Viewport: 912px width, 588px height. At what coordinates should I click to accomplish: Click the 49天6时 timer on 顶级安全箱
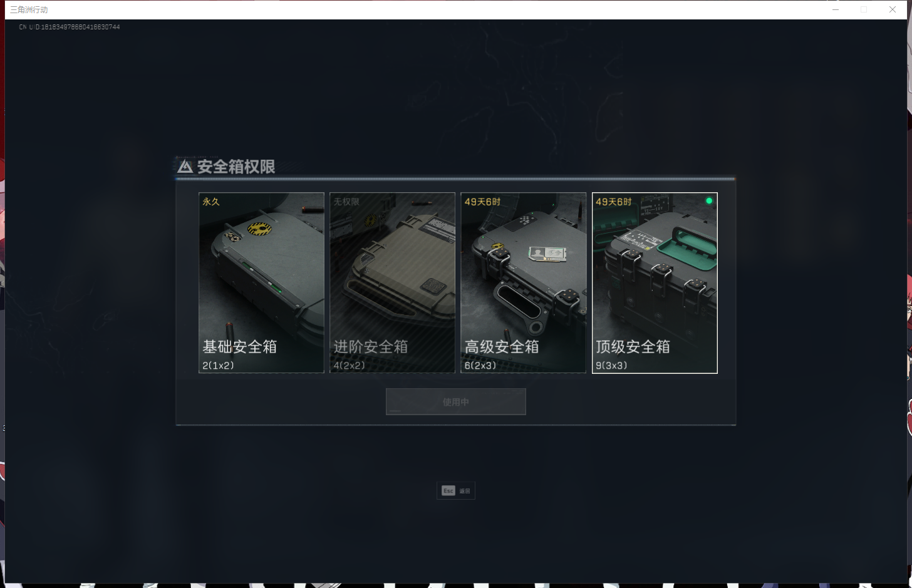(614, 202)
